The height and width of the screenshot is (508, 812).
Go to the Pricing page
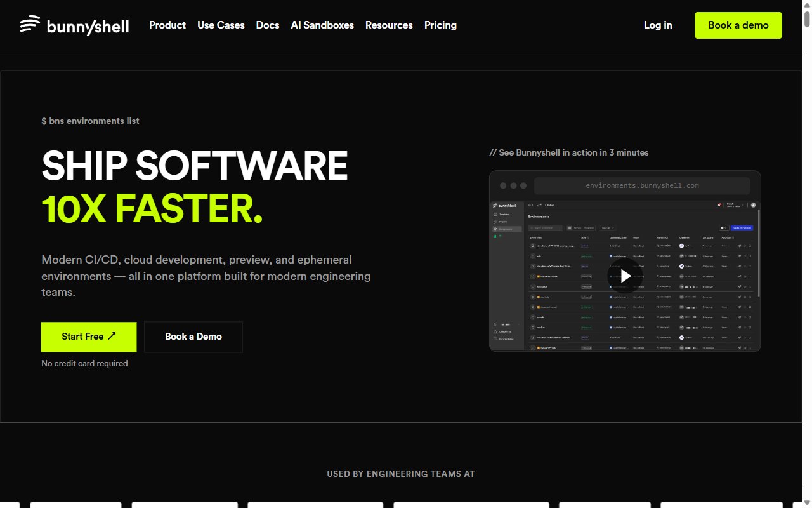tap(440, 25)
